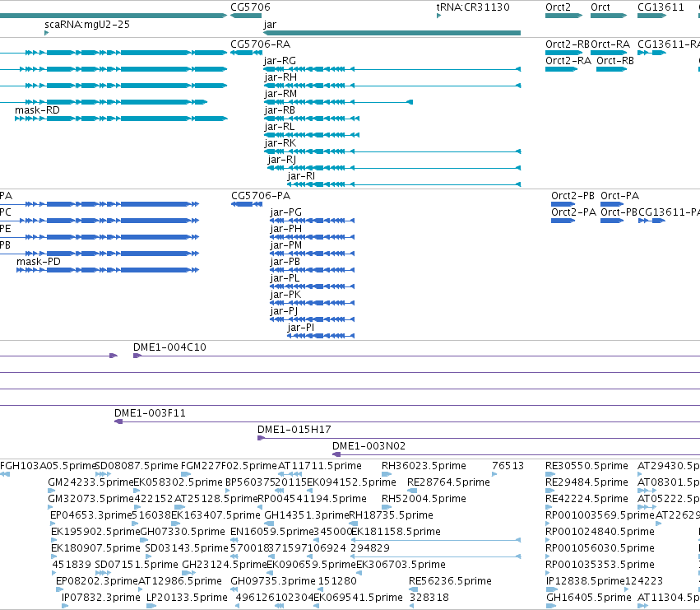Click the RE29484.5prime EST label
Viewport: 700px width, 610px height.
coord(586,482)
